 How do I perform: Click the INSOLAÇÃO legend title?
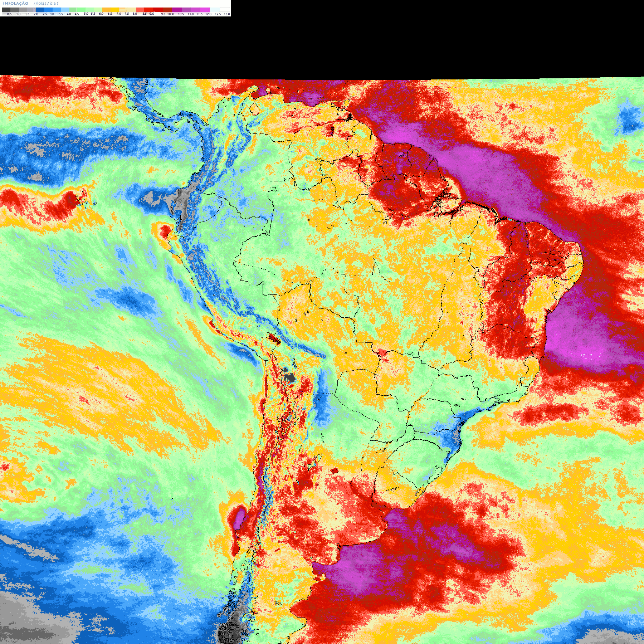tap(16, 3)
